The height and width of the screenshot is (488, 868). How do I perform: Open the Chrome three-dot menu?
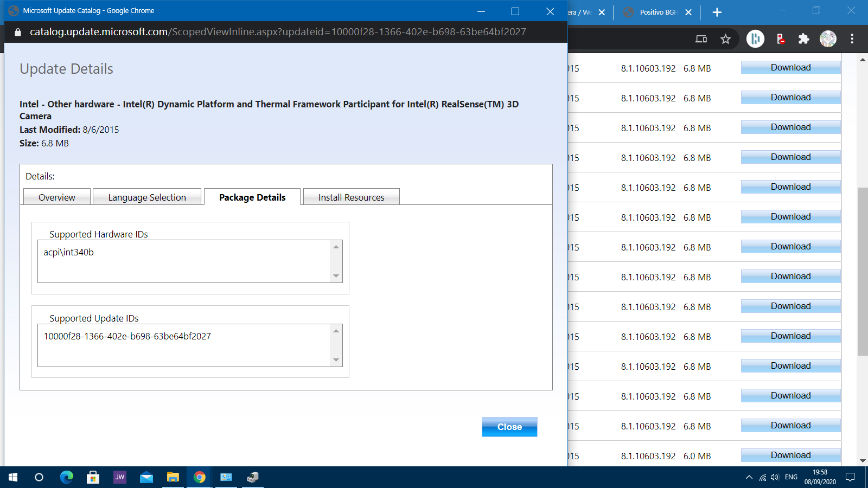pos(852,39)
